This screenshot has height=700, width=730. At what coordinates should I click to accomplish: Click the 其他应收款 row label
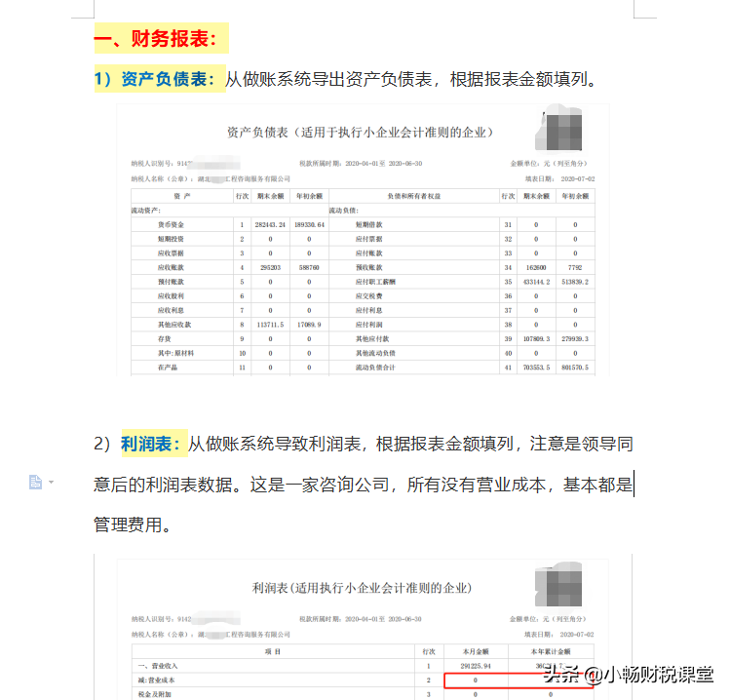[174, 324]
